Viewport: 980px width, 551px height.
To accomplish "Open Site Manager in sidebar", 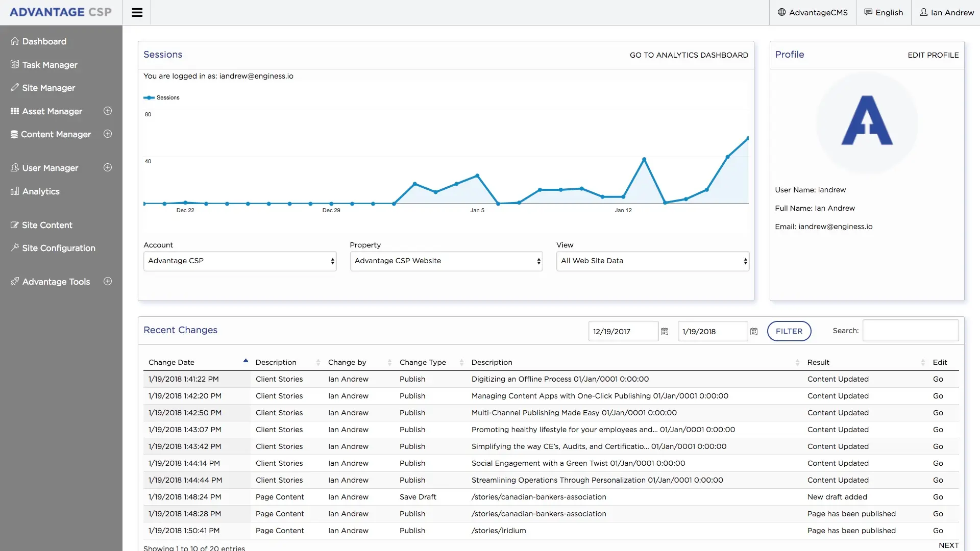I will [48, 88].
